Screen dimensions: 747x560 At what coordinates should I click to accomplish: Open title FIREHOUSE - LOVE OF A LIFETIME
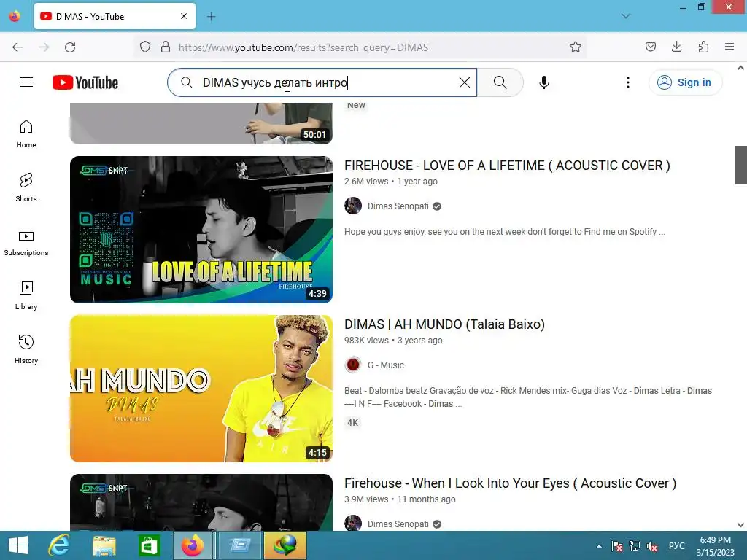[x=507, y=166]
